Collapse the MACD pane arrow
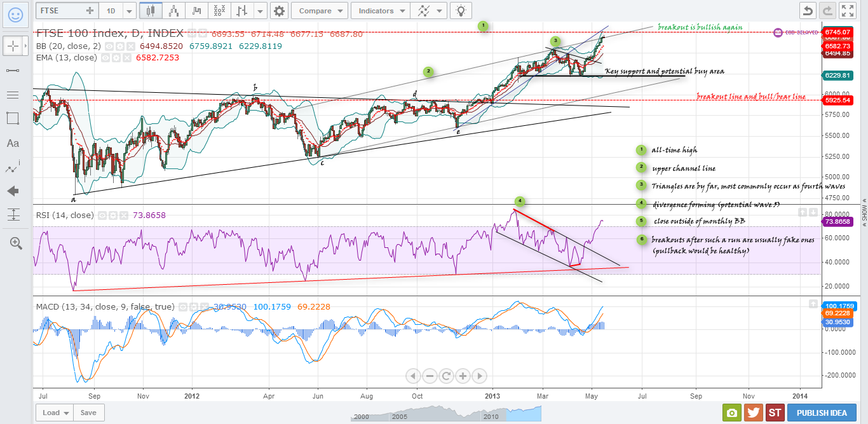Image resolution: width=868 pixels, height=424 pixels. (x=813, y=304)
